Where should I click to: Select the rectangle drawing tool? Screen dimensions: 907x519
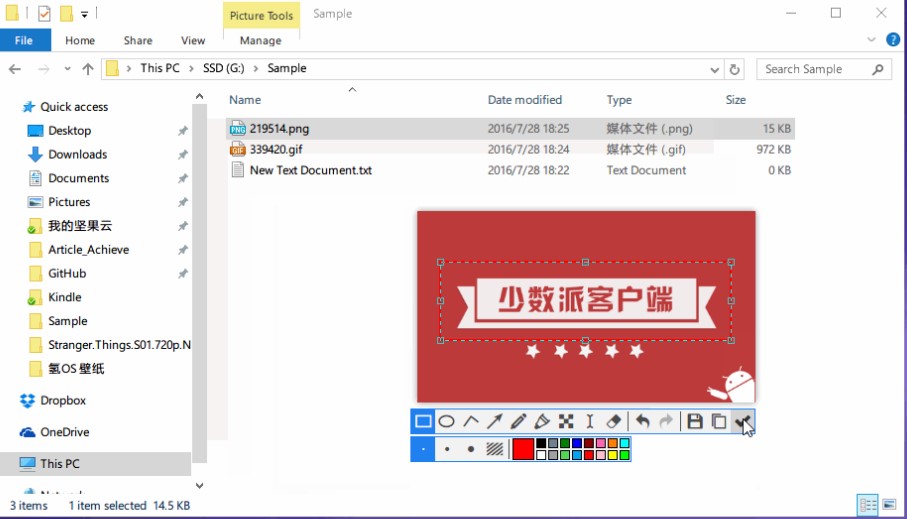click(x=423, y=422)
